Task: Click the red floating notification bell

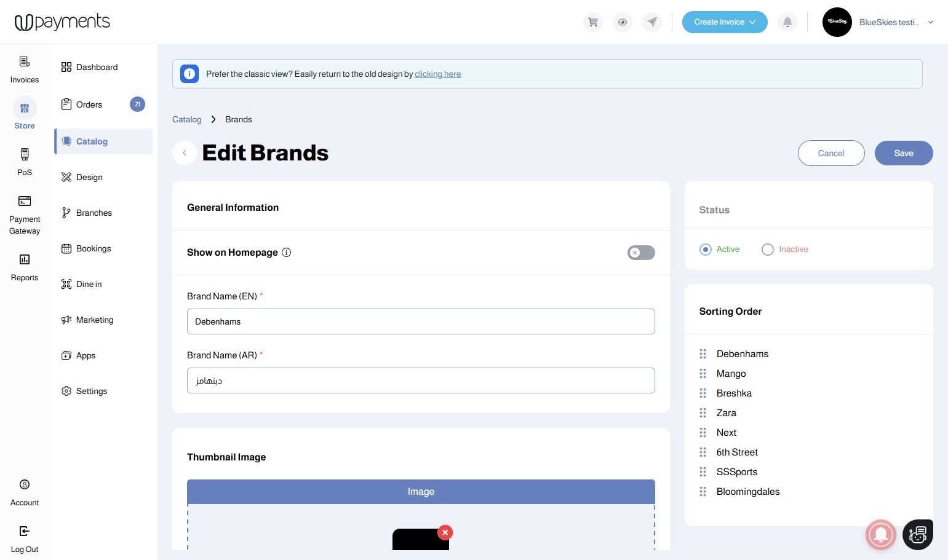Action: (x=881, y=534)
